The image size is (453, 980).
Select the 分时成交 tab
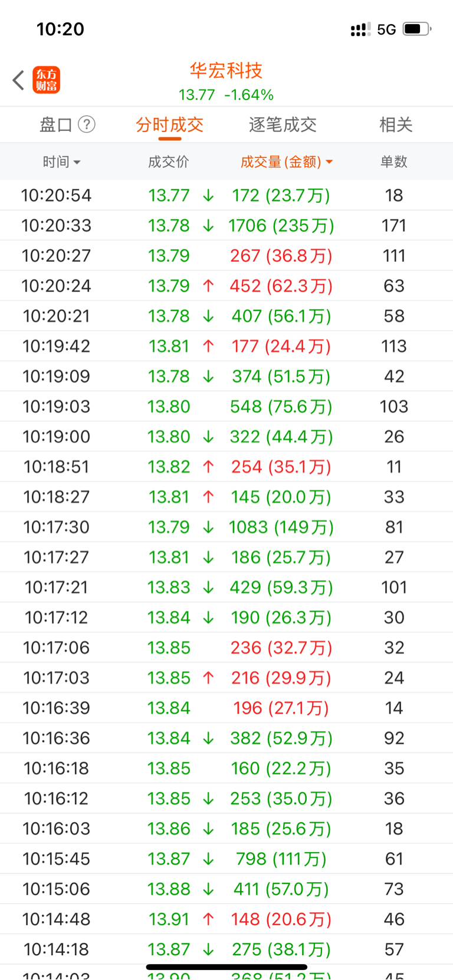[170, 124]
